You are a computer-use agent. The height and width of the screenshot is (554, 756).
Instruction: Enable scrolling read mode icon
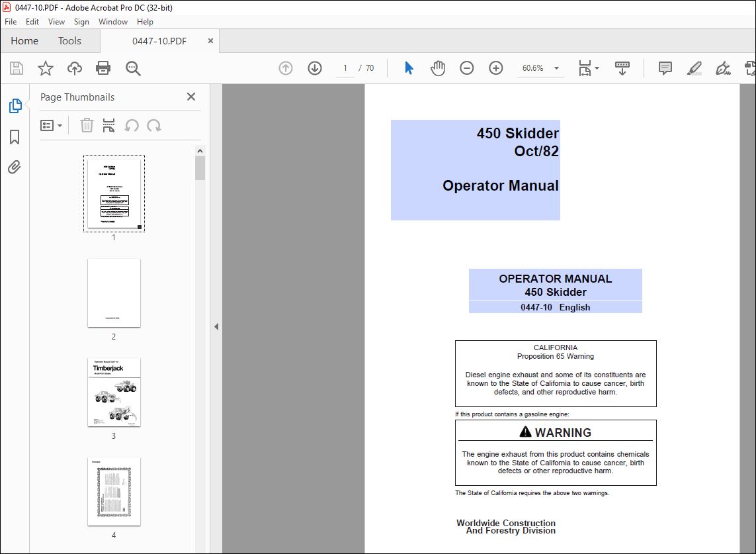622,68
